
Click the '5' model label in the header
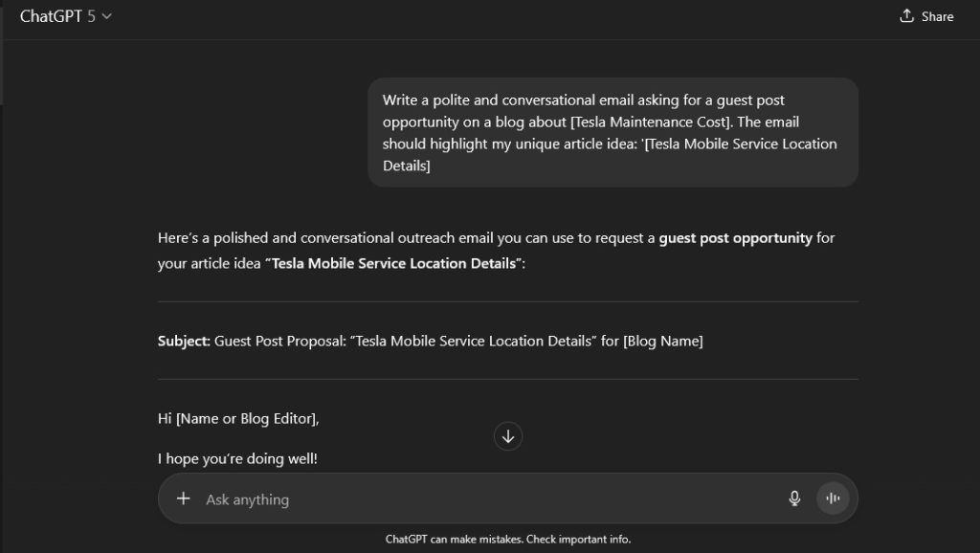point(91,16)
